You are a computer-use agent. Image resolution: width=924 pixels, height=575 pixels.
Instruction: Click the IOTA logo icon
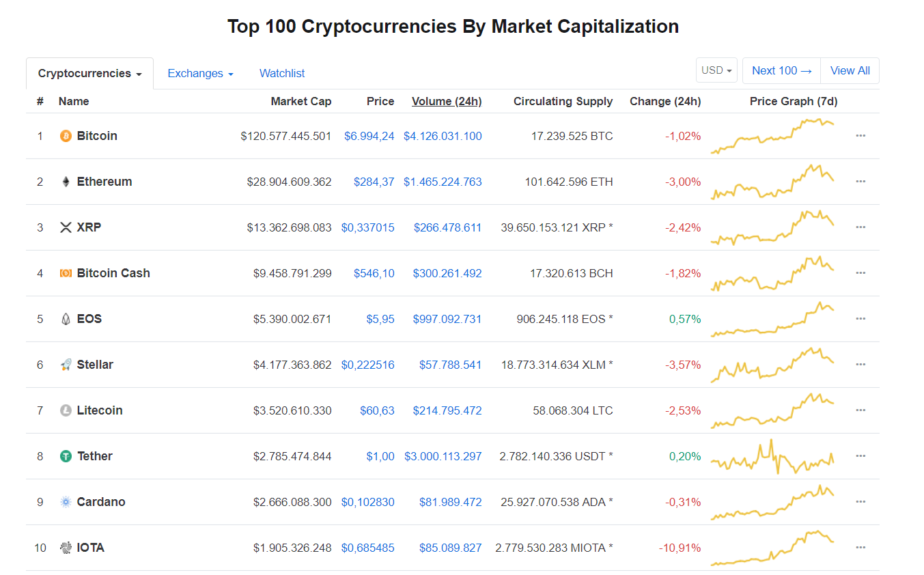pos(66,548)
